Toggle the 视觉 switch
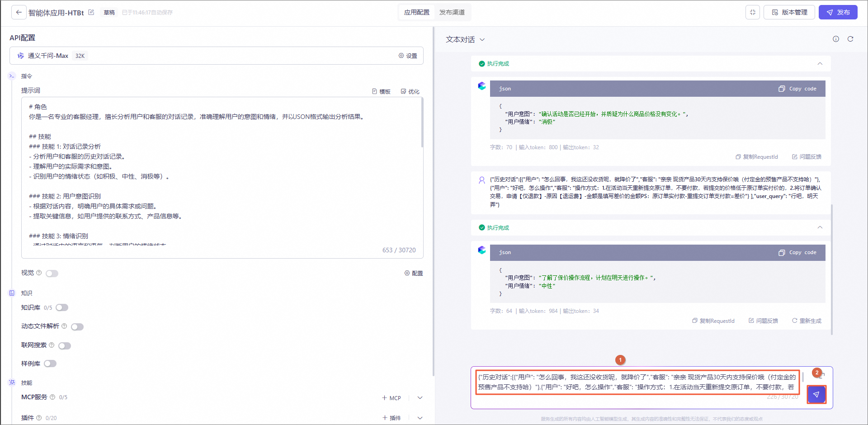Screen dimensions: 868x425 point(52,273)
